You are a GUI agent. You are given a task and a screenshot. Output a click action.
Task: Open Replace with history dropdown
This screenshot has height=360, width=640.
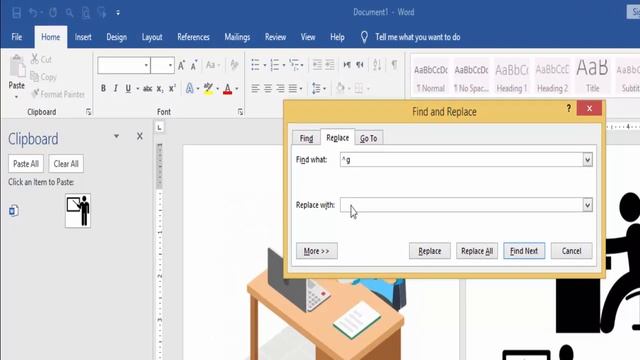point(587,205)
